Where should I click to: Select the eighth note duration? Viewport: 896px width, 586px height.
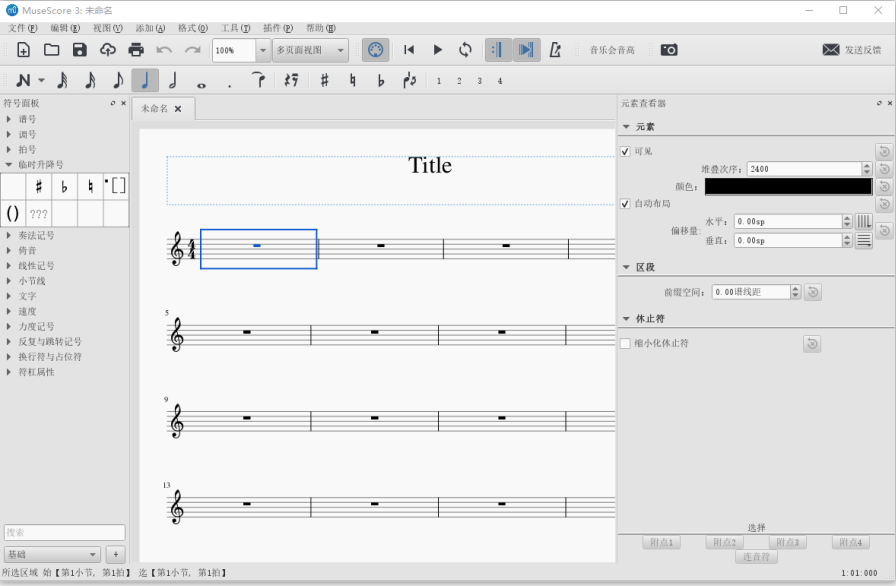[118, 81]
